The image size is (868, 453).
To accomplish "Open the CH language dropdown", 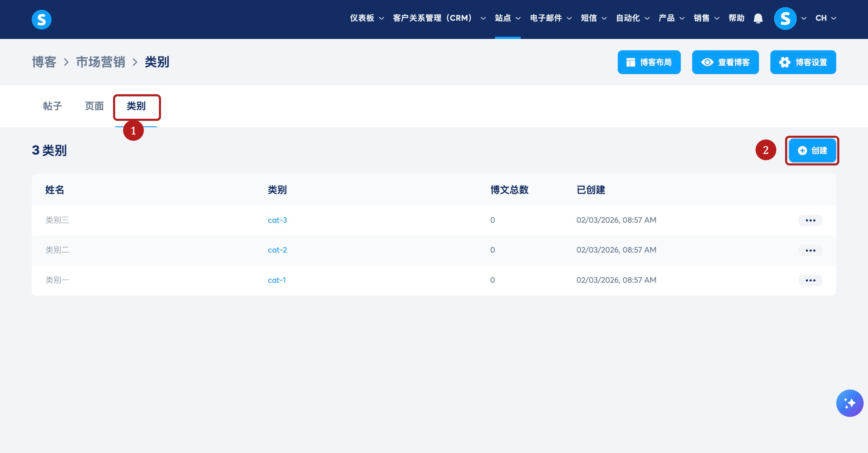I will pos(825,18).
